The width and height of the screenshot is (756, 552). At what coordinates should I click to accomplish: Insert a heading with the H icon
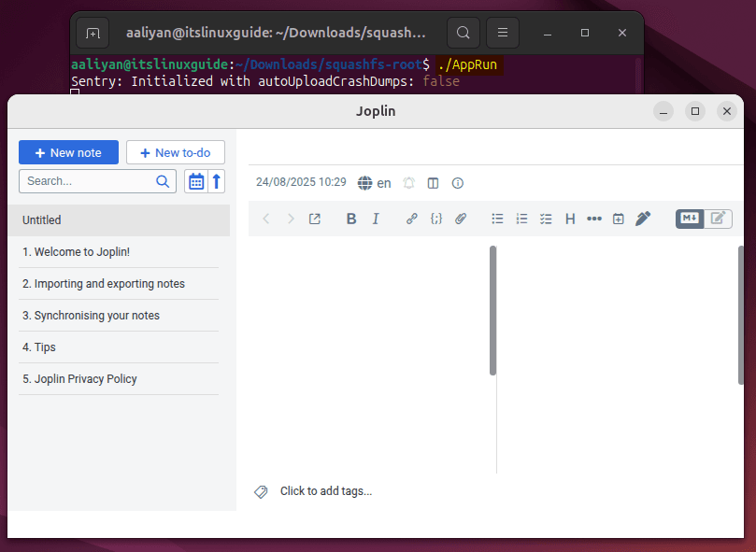click(570, 219)
